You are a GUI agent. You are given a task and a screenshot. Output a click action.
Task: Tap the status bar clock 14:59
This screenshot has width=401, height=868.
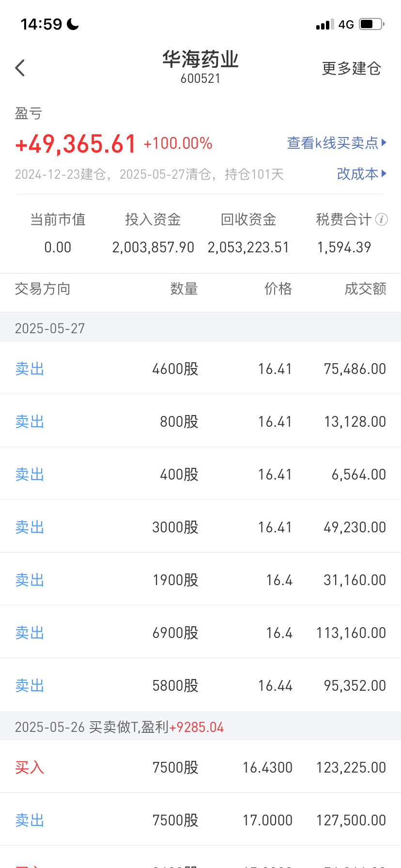tap(42, 24)
